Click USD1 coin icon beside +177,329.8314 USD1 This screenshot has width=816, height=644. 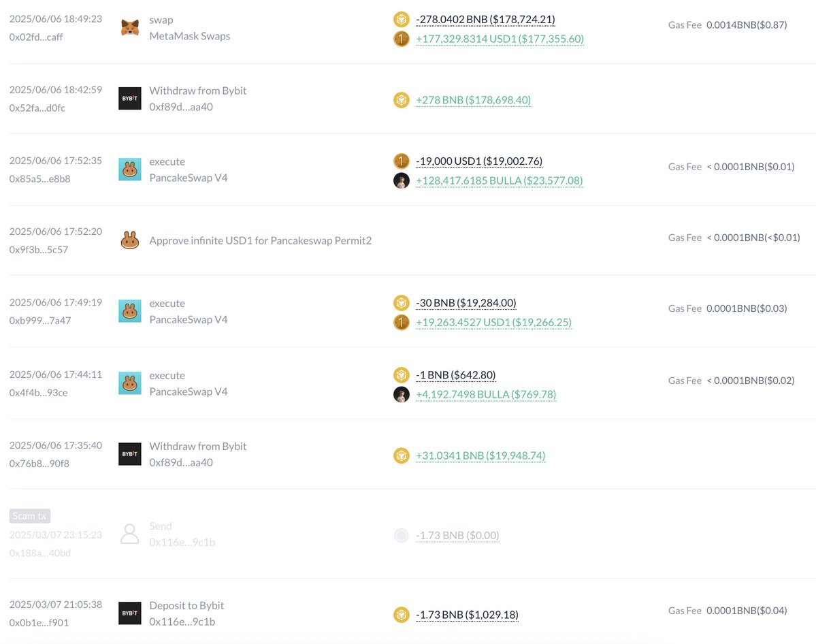click(402, 39)
